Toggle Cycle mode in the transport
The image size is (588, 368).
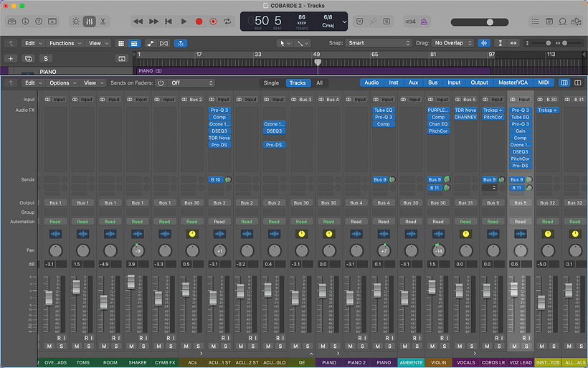(x=227, y=22)
